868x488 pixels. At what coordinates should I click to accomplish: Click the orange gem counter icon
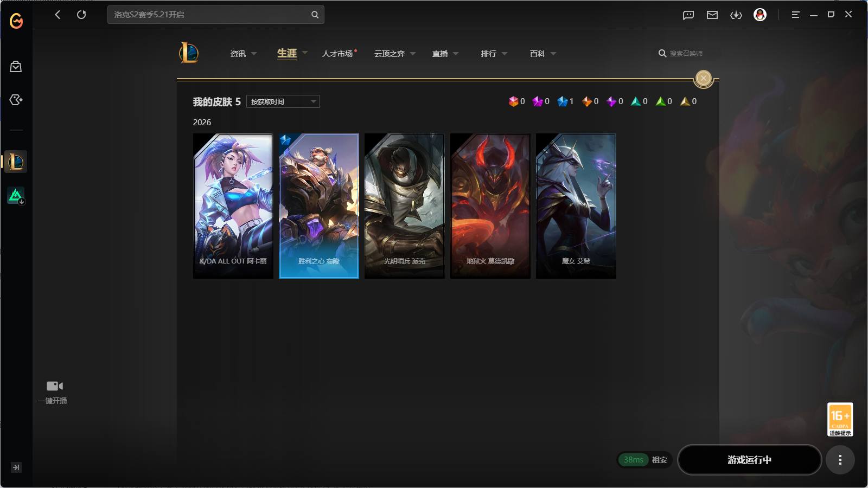587,101
